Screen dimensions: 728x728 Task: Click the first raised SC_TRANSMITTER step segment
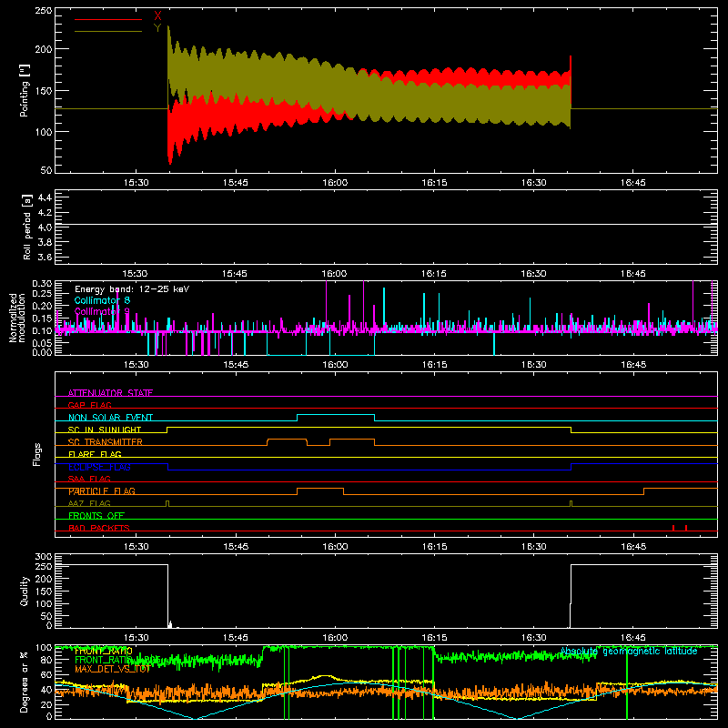coord(287,440)
